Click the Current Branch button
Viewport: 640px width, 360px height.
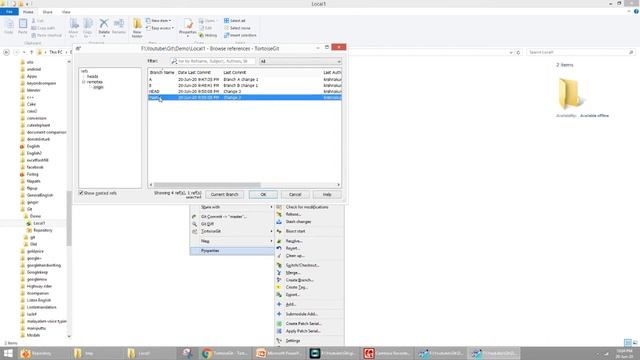click(x=224, y=195)
